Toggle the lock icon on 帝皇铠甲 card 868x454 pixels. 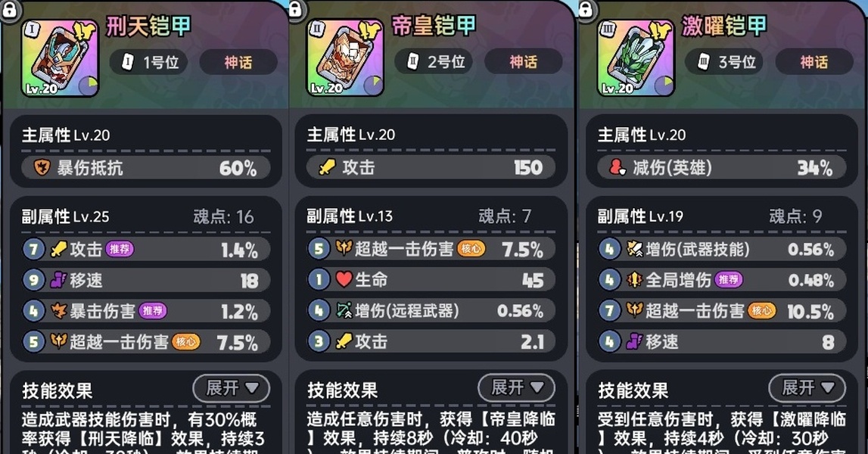tap(296, 10)
